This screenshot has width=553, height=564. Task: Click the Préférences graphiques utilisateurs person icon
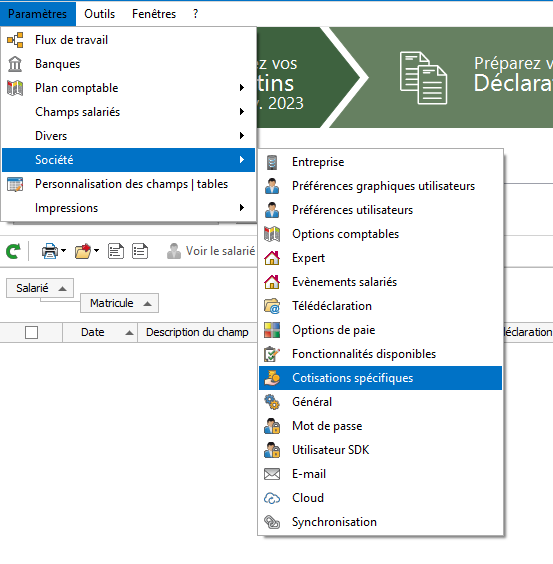272,186
